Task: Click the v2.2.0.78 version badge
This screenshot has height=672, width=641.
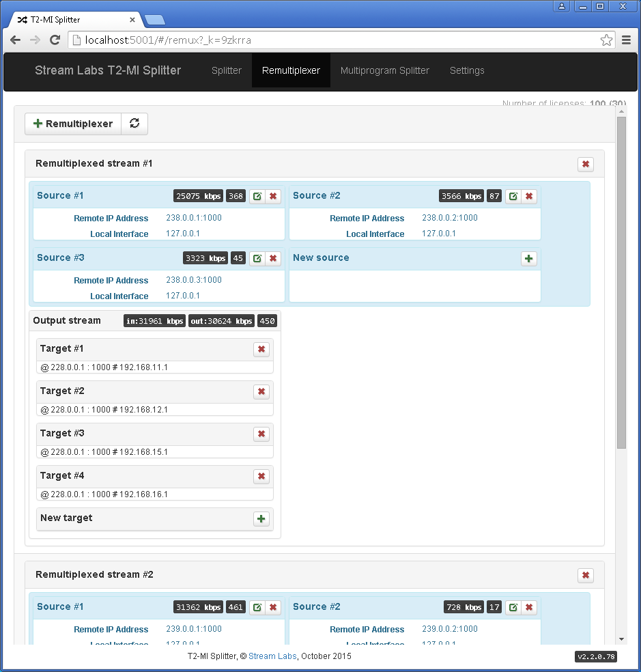Action: click(596, 656)
